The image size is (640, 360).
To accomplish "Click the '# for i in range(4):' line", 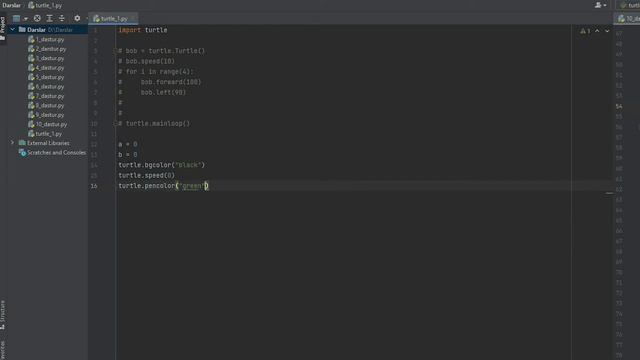I will 156,72.
